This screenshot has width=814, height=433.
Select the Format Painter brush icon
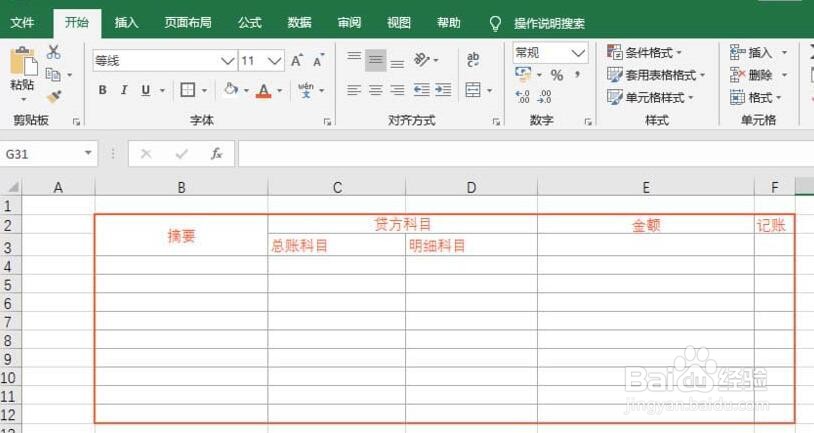tap(53, 97)
